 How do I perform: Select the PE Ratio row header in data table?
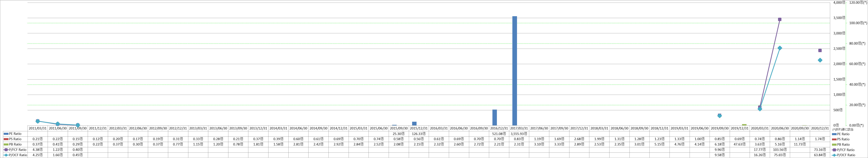(x=15, y=134)
